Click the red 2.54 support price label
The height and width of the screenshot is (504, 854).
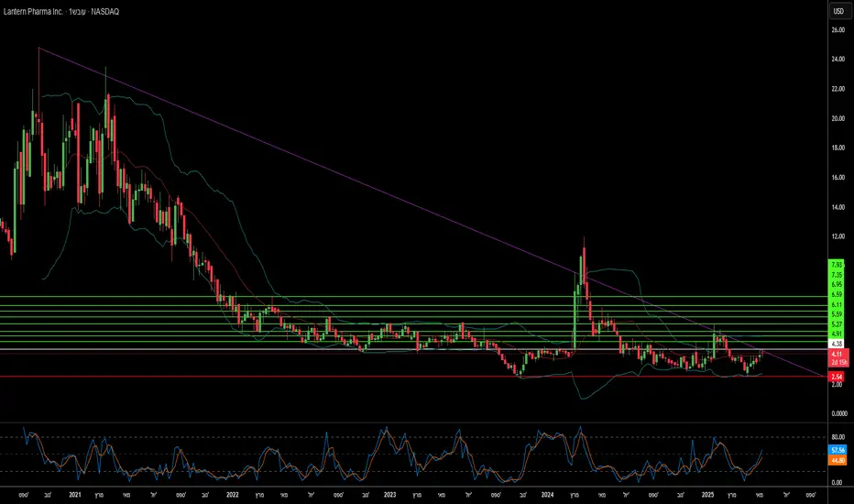tap(836, 377)
